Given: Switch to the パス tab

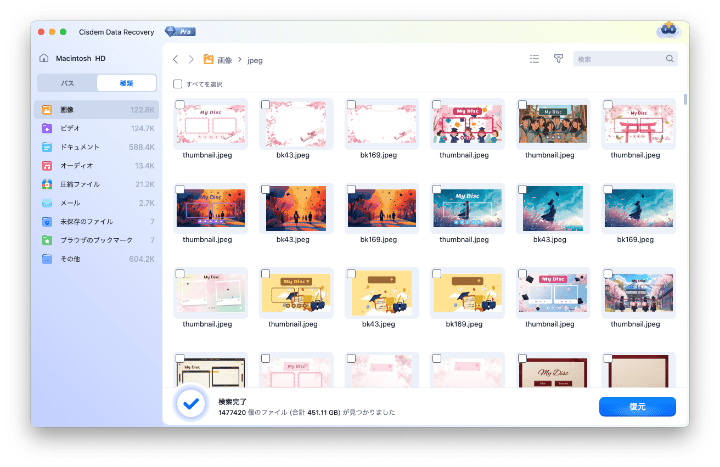Looking at the screenshot, I should (67, 83).
